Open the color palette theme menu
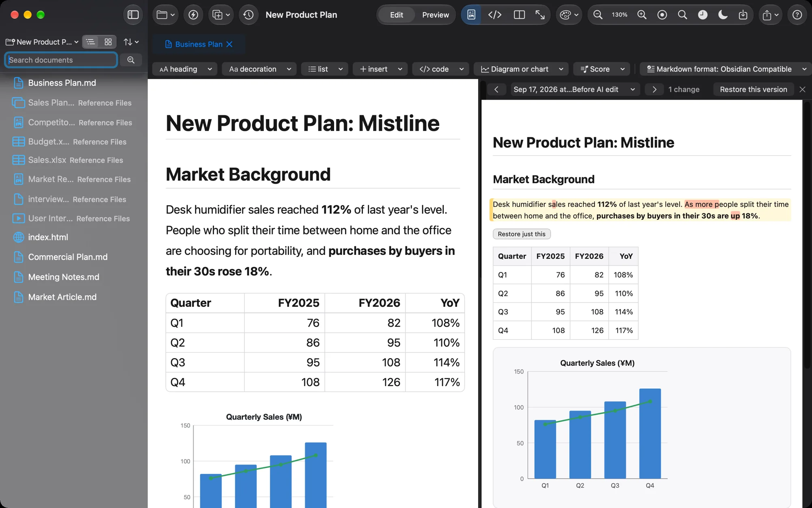The image size is (812, 508). (x=569, y=15)
